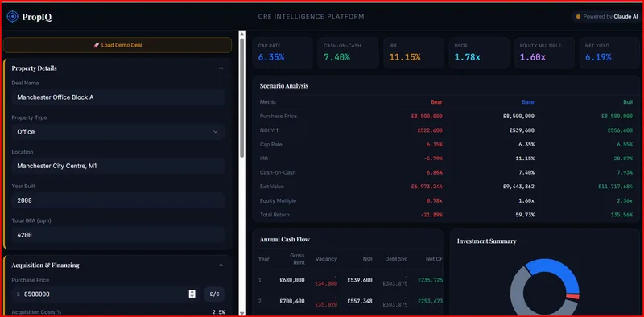Open the Property Type dropdown
The image size is (644, 317).
click(x=118, y=132)
